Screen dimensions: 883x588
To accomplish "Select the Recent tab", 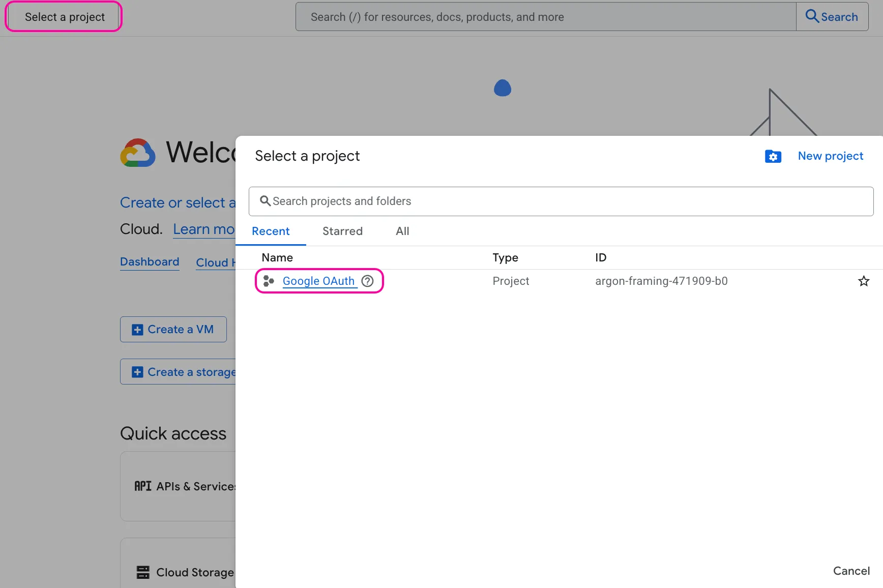I will (271, 231).
